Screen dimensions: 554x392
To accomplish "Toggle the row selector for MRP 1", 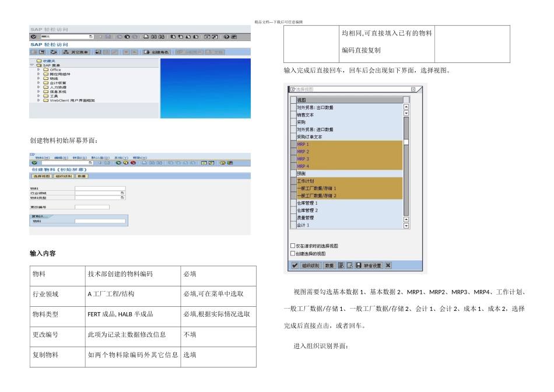I will tap(293, 144).
